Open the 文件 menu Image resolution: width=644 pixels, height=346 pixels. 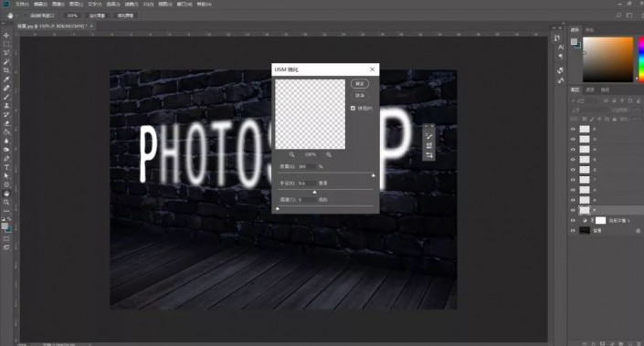(x=23, y=4)
